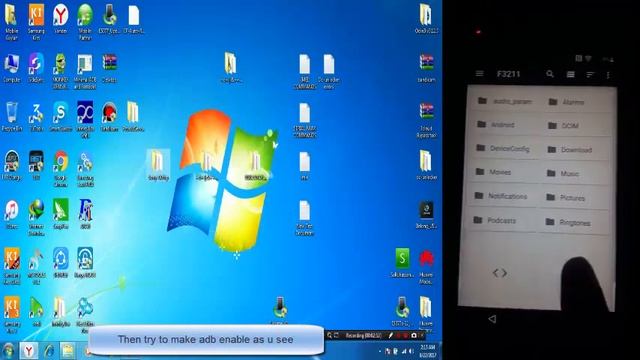Image resolution: width=640 pixels, height=360 pixels.
Task: Click the pencil icon on recording toolbar
Action: 390,336
